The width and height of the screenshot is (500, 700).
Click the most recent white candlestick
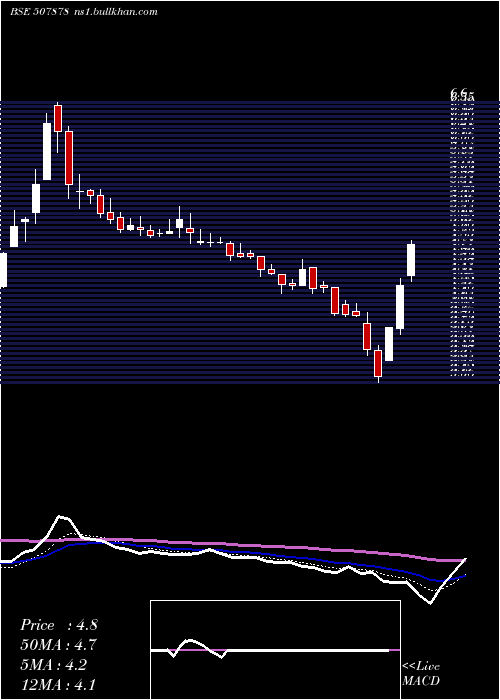(x=411, y=260)
